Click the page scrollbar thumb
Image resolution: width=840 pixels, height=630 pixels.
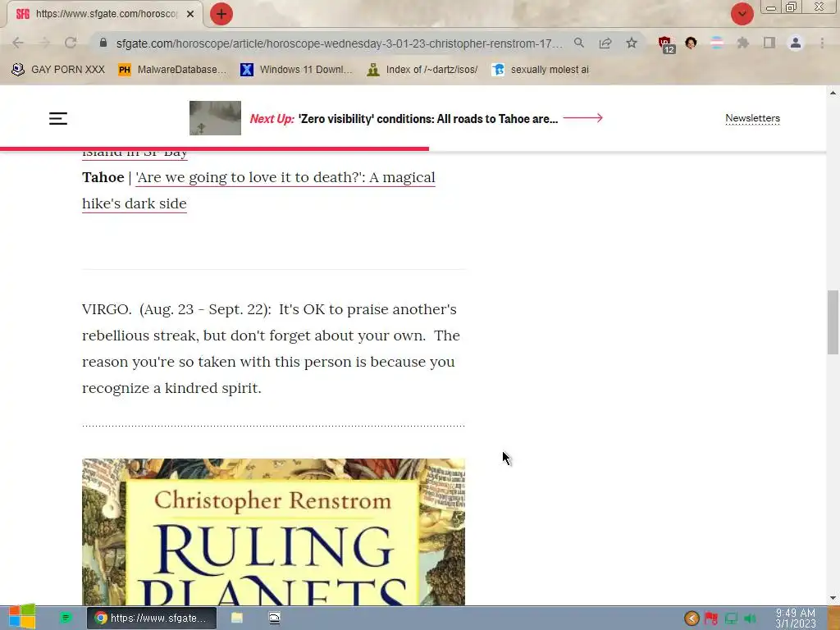(x=833, y=322)
